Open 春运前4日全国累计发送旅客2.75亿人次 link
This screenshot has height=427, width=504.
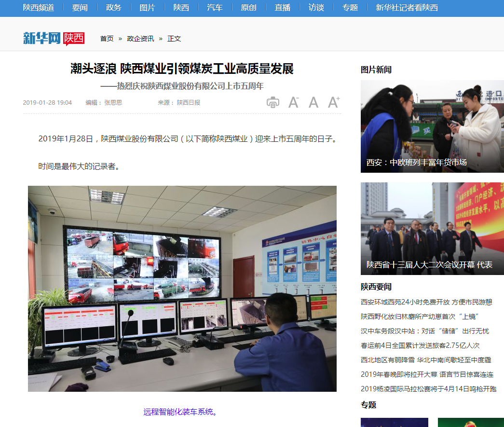tap(420, 345)
